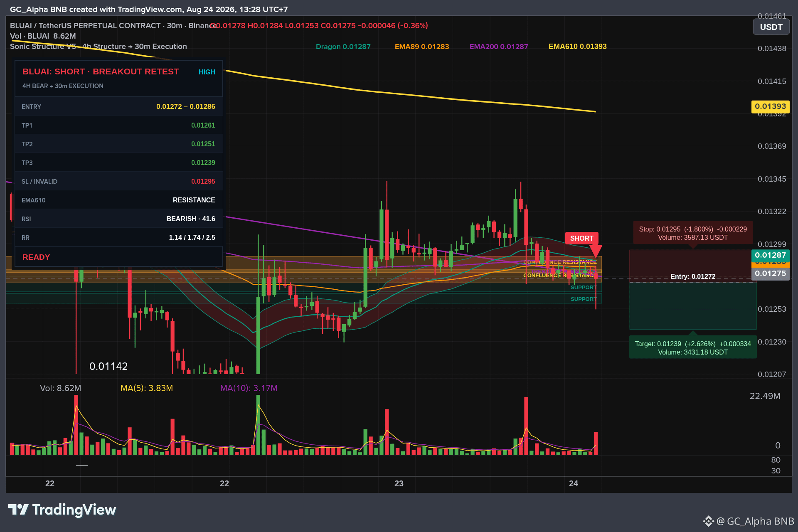
Task: Click the MA(5): 3.83M volume label
Action: (x=147, y=388)
